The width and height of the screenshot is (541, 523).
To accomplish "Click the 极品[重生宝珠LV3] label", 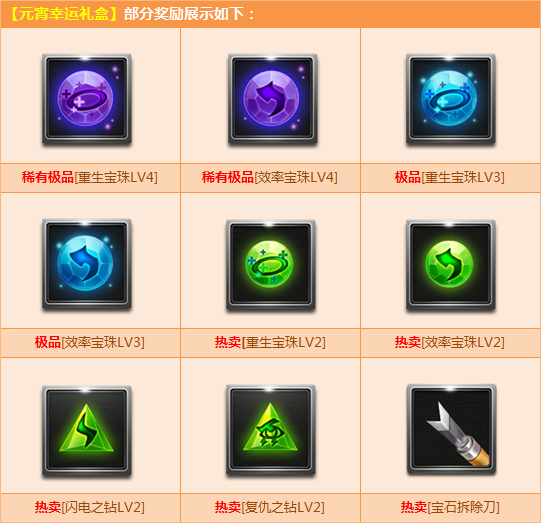I will (x=450, y=177).
